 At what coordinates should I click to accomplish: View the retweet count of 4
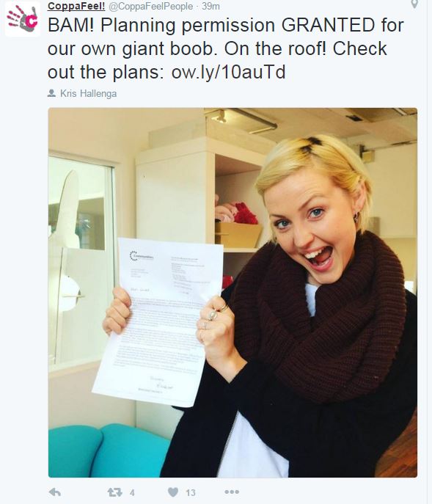[x=132, y=492]
